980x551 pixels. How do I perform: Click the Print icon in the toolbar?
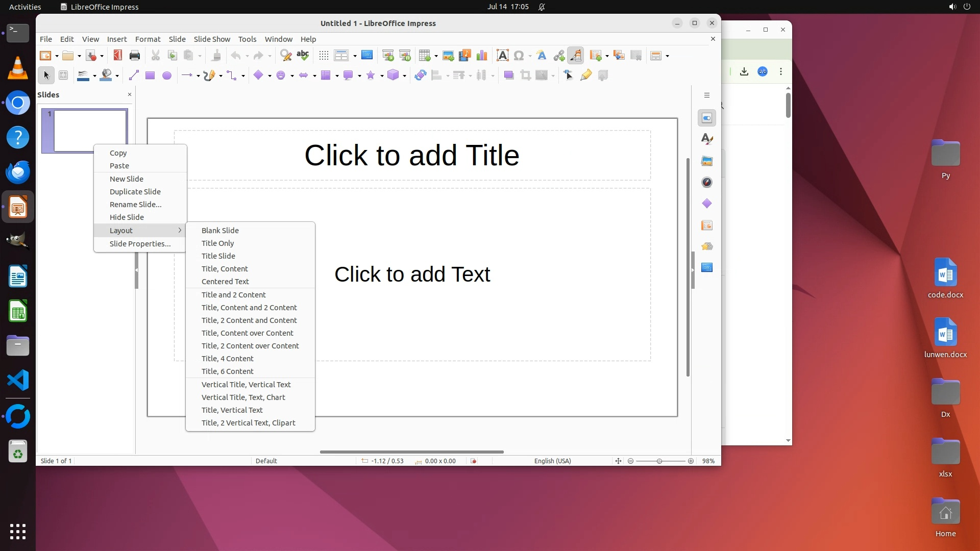point(135,56)
